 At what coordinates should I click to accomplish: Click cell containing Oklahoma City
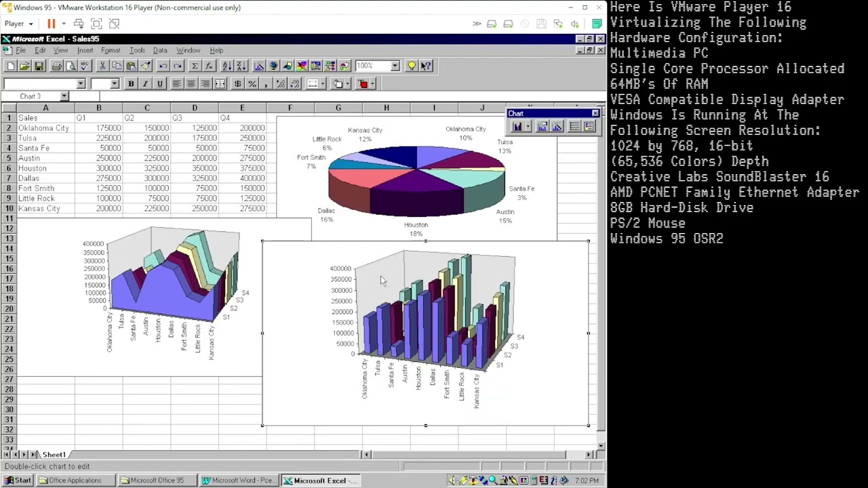(46, 128)
